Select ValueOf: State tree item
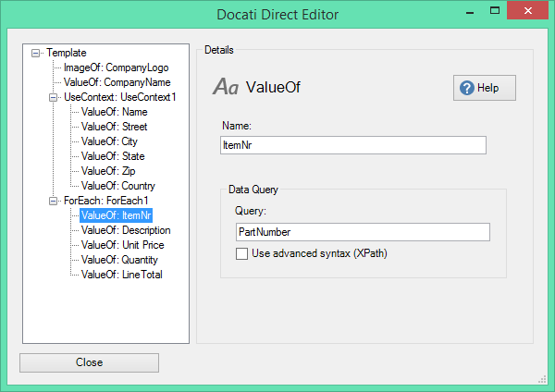Viewport: 555px width, 392px height. [113, 156]
